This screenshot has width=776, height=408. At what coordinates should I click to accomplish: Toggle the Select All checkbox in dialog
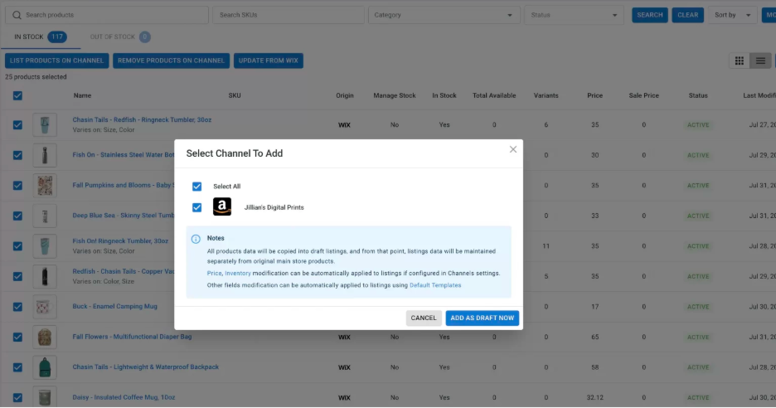[197, 186]
